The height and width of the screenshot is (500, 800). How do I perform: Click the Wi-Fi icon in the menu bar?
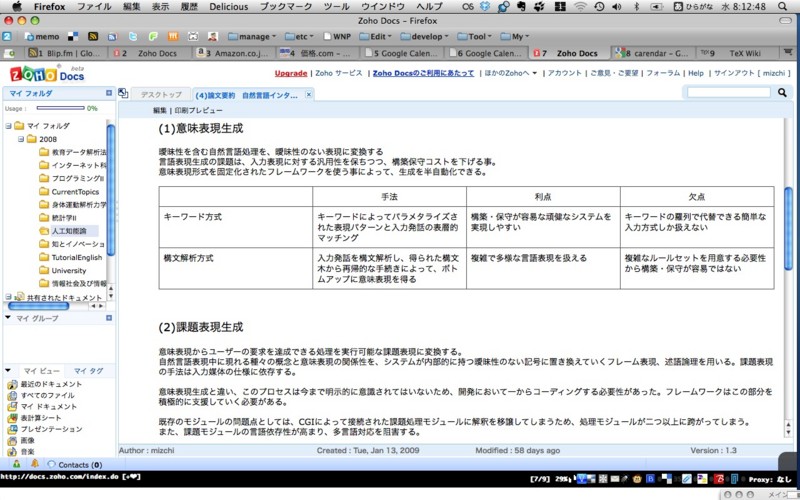point(580,7)
